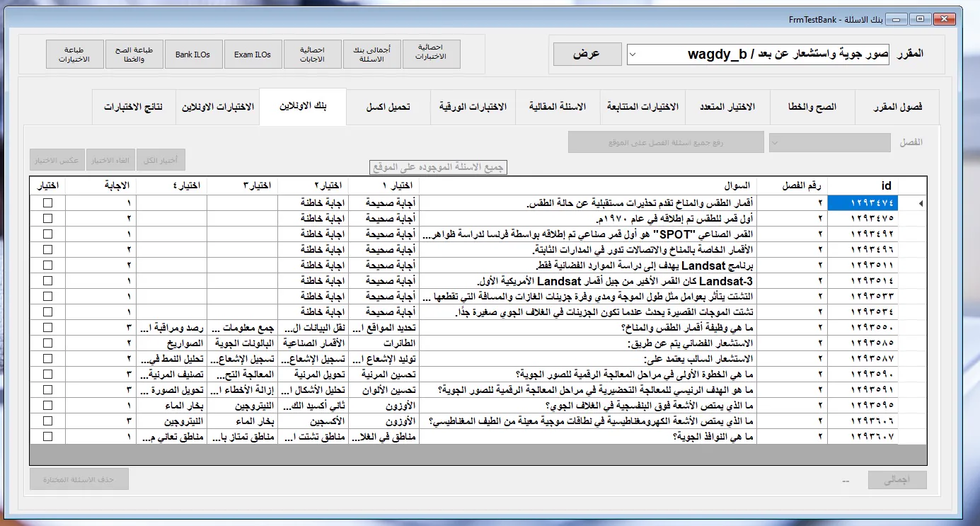Switch to the الاختبارات الورقية tab

473,108
